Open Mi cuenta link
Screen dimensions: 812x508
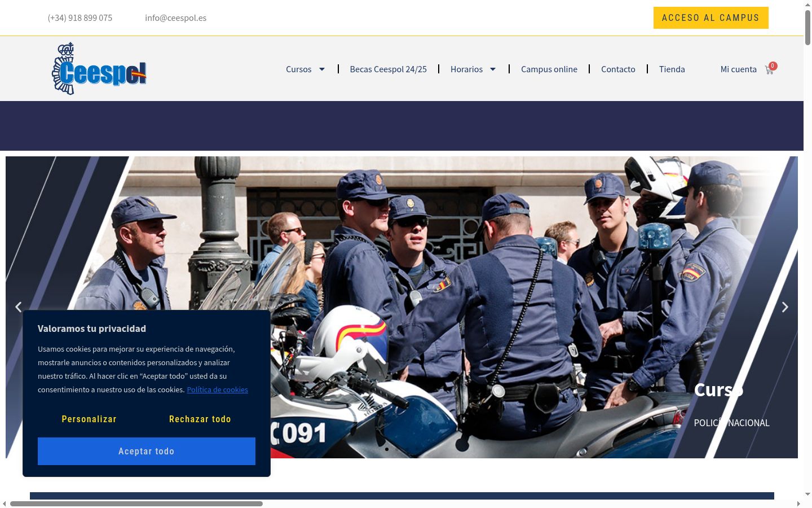pyautogui.click(x=739, y=69)
